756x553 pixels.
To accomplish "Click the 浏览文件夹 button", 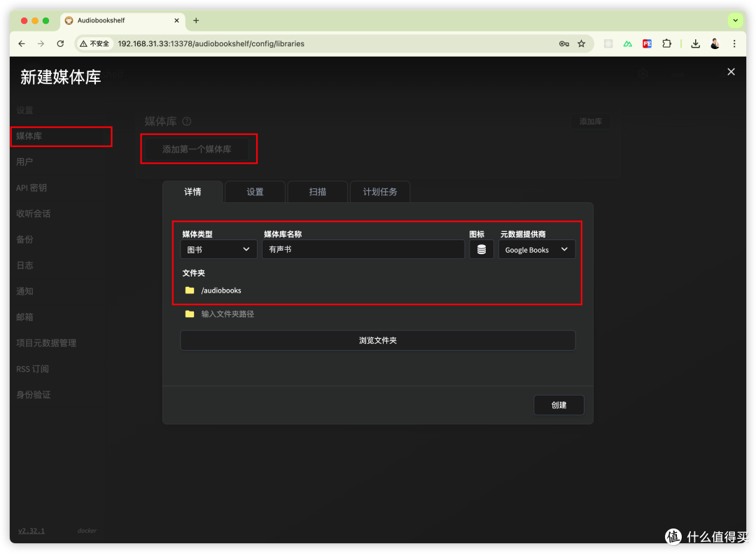I will pyautogui.click(x=377, y=340).
